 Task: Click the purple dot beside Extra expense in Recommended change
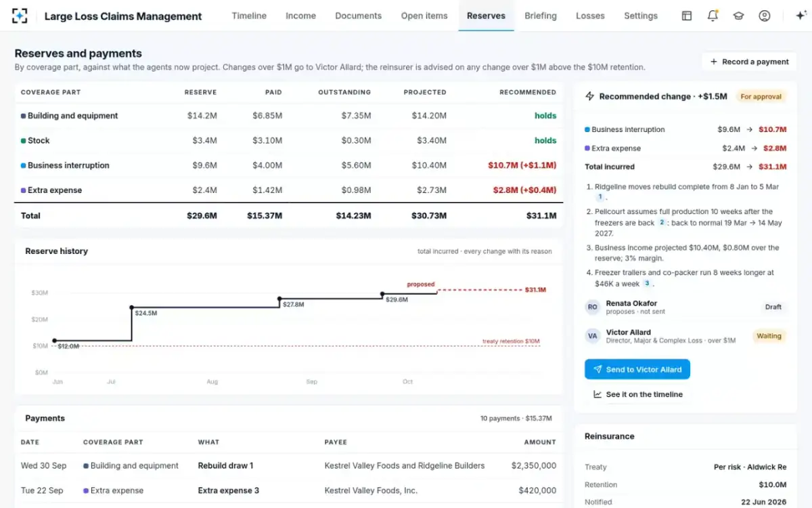click(587, 148)
